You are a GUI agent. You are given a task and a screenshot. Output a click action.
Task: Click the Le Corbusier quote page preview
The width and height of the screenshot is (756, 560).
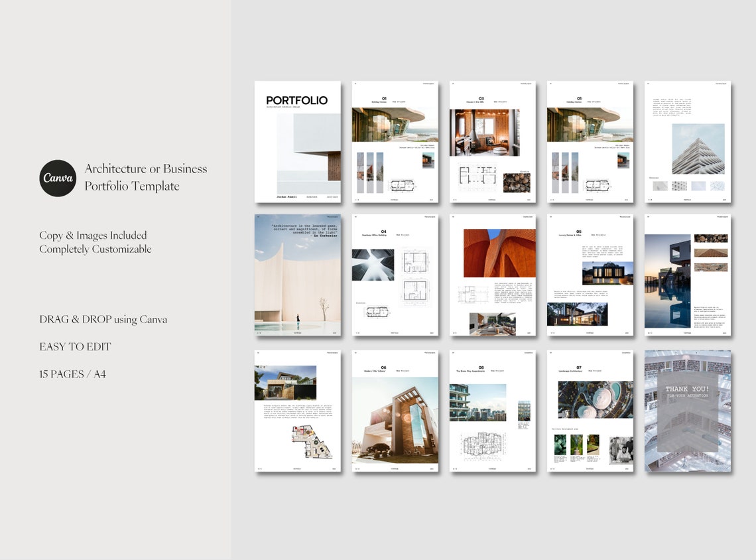pos(297,274)
